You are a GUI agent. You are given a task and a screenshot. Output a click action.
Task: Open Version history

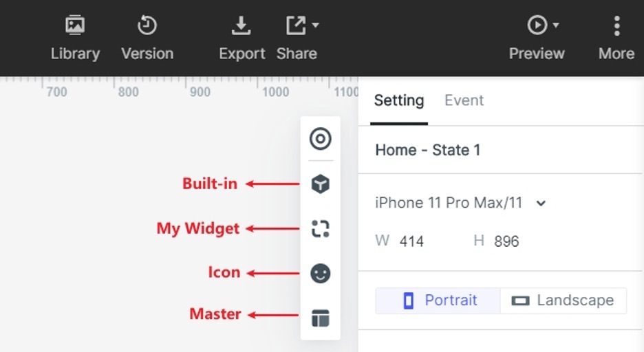pyautogui.click(x=147, y=38)
